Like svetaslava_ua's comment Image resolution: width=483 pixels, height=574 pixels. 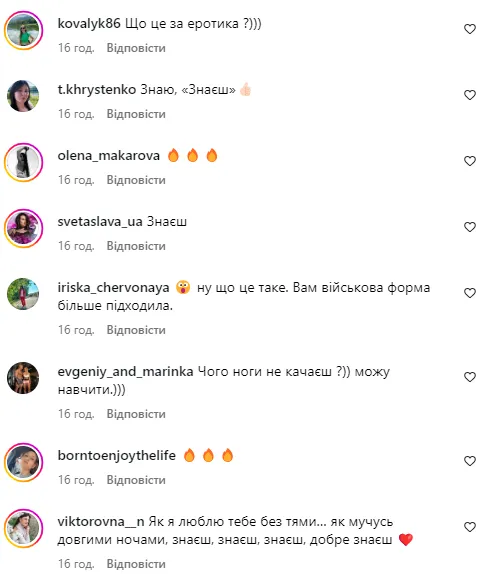(x=469, y=227)
